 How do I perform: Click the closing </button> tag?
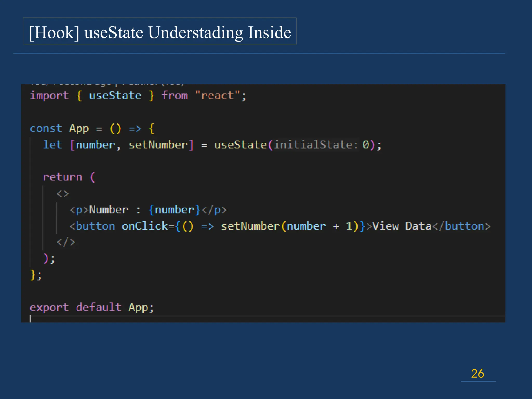tap(461, 226)
